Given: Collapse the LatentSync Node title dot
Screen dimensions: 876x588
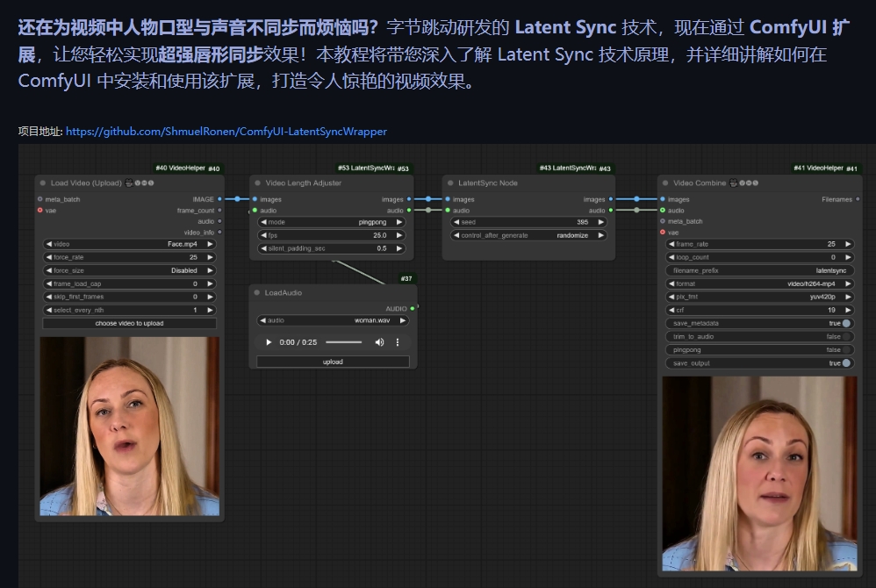Looking at the screenshot, I should pos(450,183).
